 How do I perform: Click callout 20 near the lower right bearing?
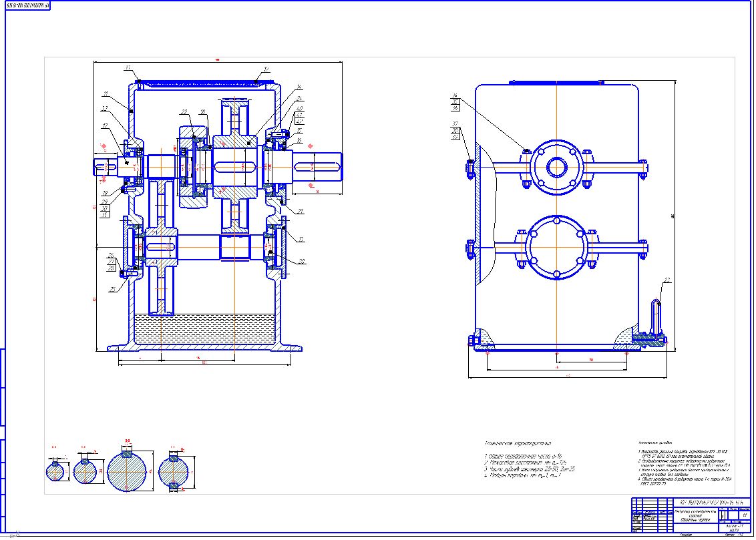tap(302, 261)
